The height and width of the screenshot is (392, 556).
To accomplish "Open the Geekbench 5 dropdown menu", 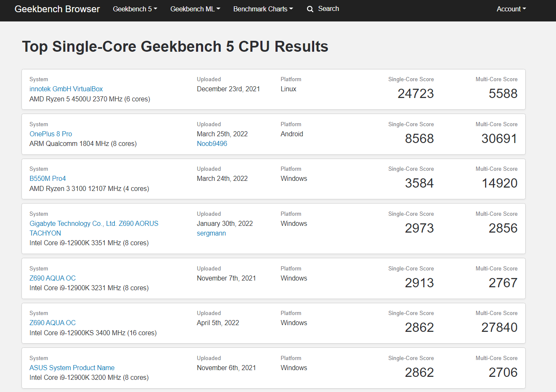I will point(135,8).
